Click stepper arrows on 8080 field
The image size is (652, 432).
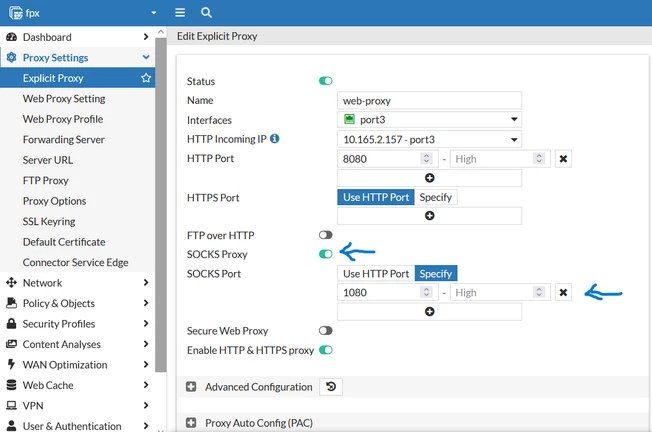pos(426,158)
